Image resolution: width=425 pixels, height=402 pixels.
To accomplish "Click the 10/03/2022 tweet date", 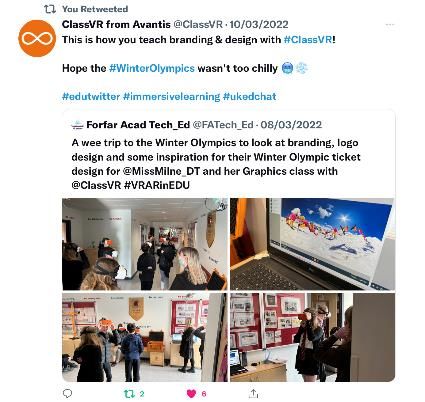I will click(x=259, y=24).
